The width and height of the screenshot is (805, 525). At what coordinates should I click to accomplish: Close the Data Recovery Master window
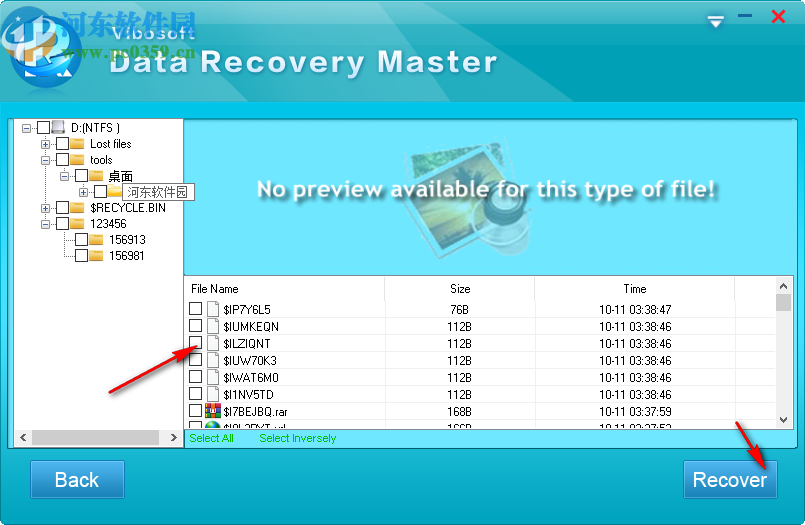click(778, 16)
